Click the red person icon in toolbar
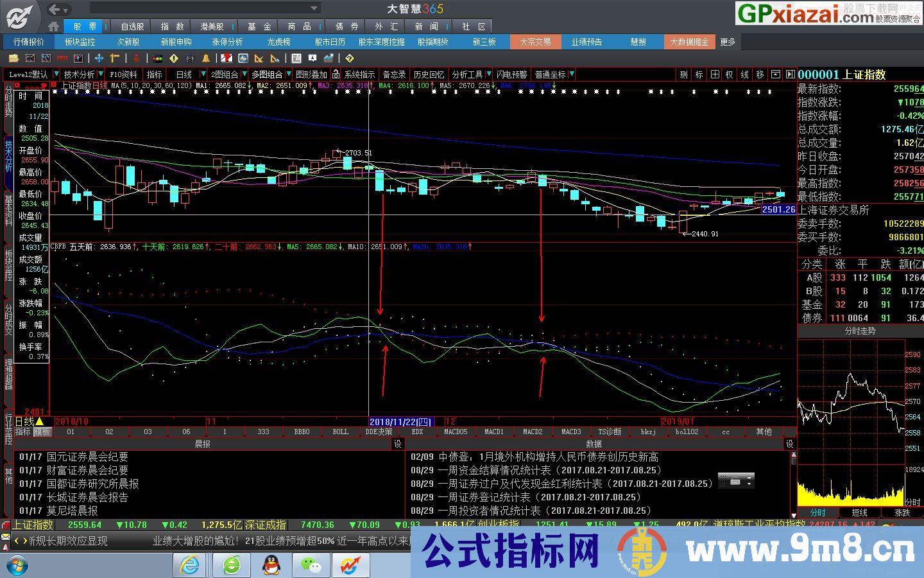The image size is (924, 578). coord(136,58)
